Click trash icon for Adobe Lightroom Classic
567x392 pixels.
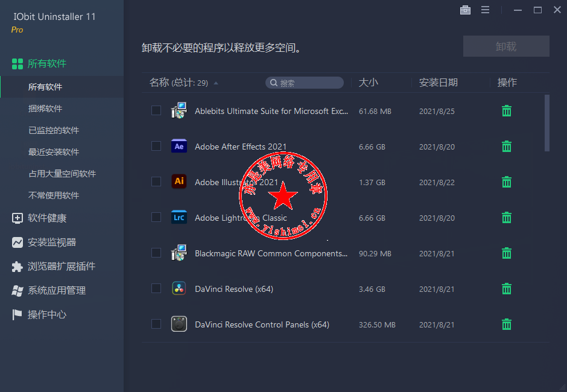coord(507,218)
